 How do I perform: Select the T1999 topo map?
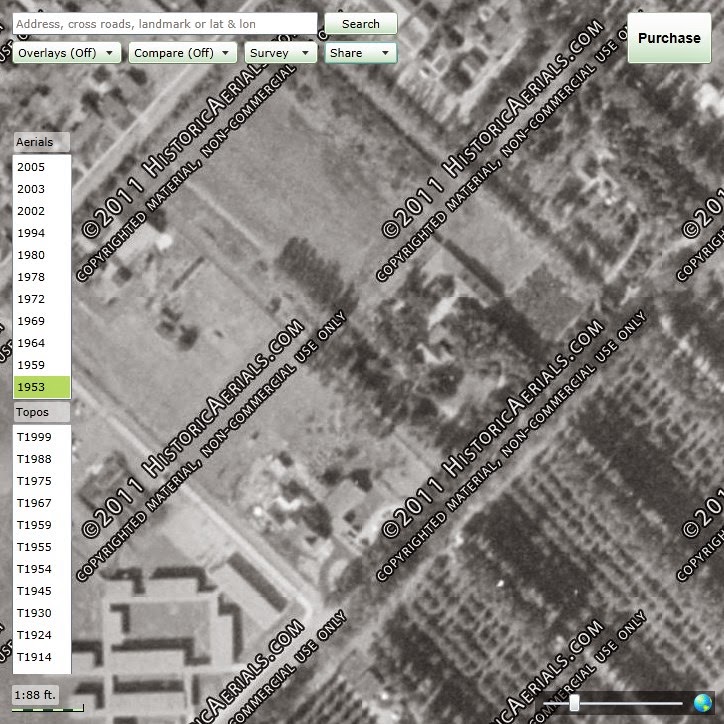point(42,437)
